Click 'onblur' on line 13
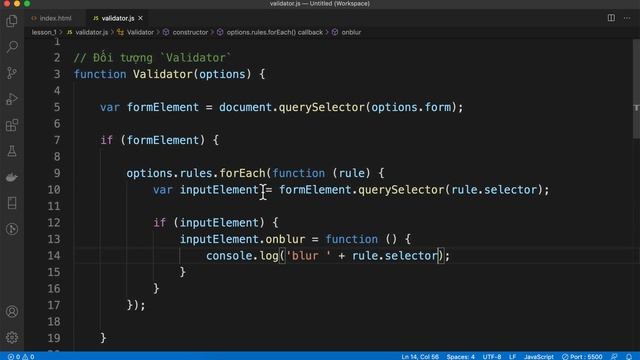 tap(285, 239)
